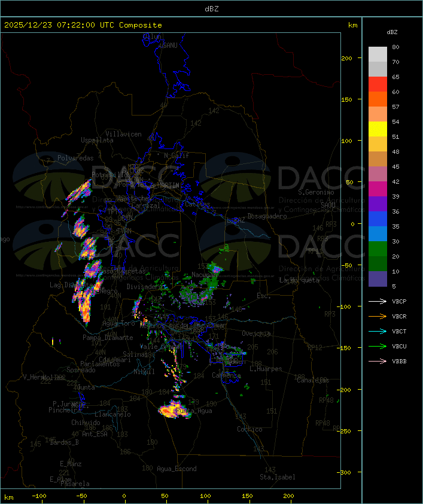Select the red dBZ legend swatch
The image size is (423, 504).
378,84
